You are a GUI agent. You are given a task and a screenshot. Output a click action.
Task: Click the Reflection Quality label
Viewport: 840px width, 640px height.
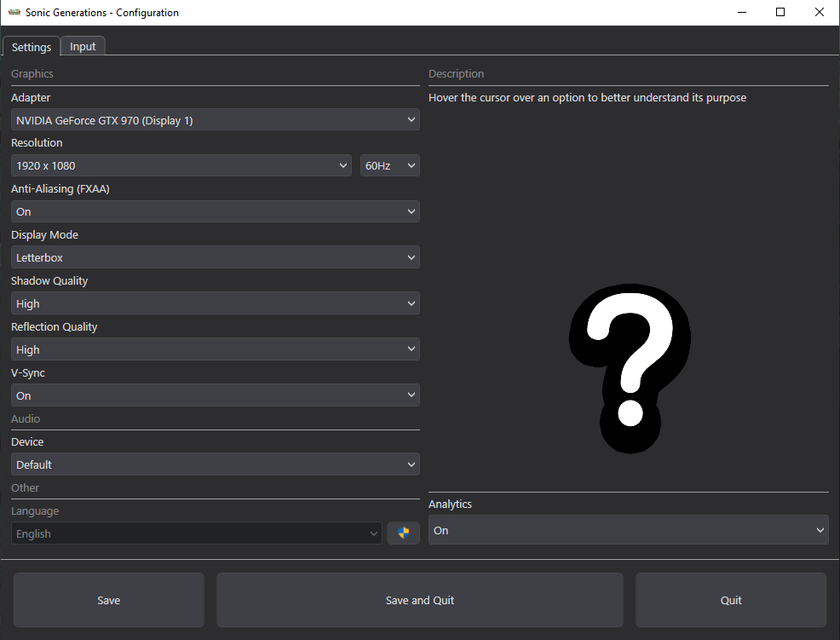coord(55,327)
